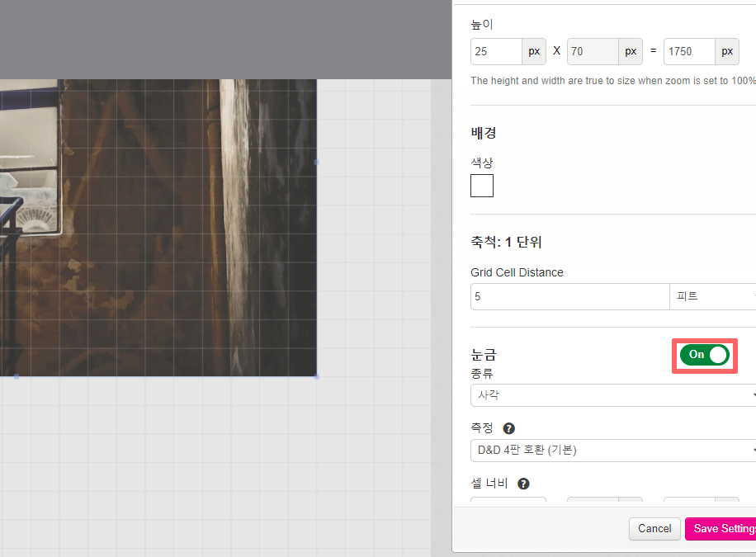
Task: Open the 종류 grid type dropdown showing 사각
Action: pos(613,395)
